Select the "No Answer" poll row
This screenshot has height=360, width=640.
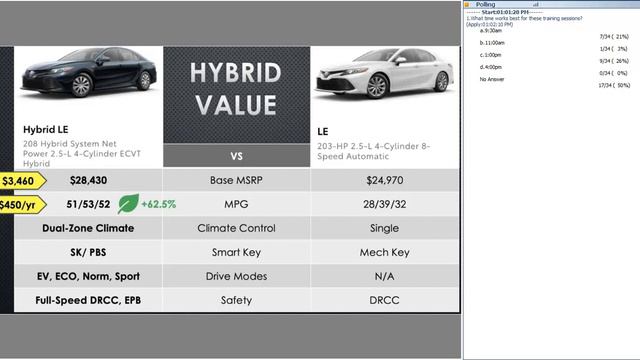click(x=492, y=79)
